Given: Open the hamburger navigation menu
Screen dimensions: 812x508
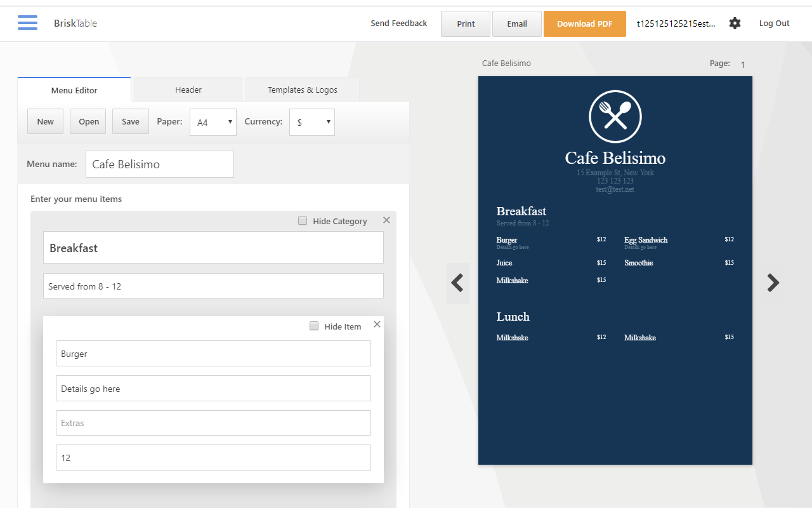Looking at the screenshot, I should pos(27,23).
